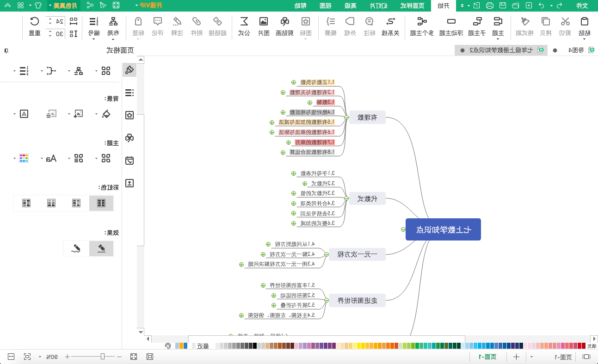Click the 剪切 scissors icon
598x364 pixels.
pos(565,22)
